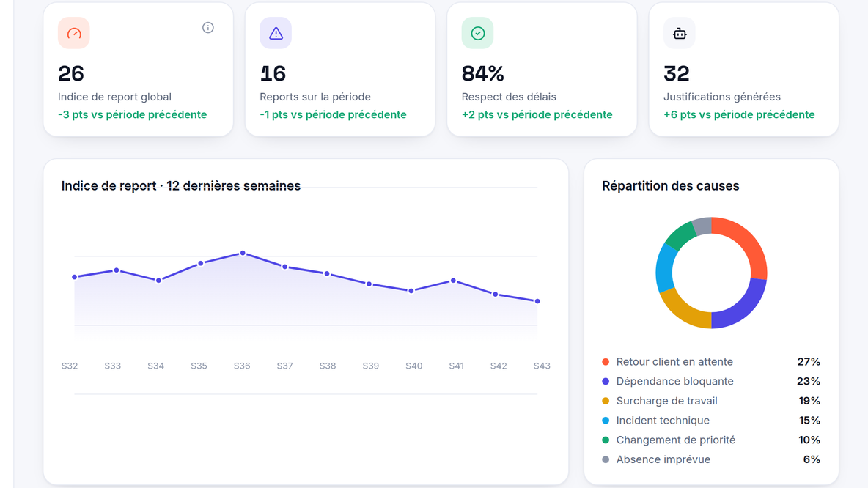This screenshot has width=868, height=488.
Task: Click the light blue donut segment
Action: pyautogui.click(x=666, y=268)
